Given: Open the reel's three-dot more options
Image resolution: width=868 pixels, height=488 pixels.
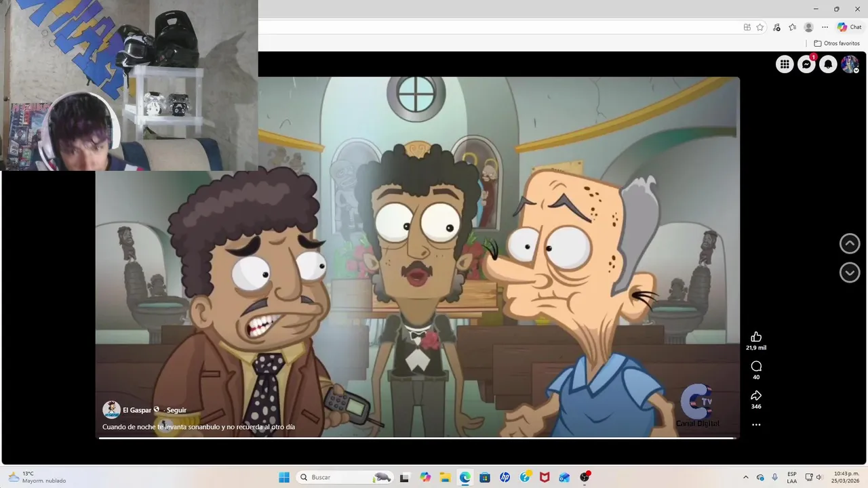Looking at the screenshot, I should tap(756, 425).
